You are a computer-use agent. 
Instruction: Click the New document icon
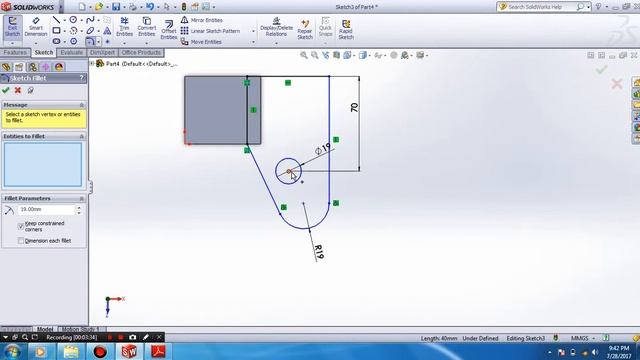82,7
